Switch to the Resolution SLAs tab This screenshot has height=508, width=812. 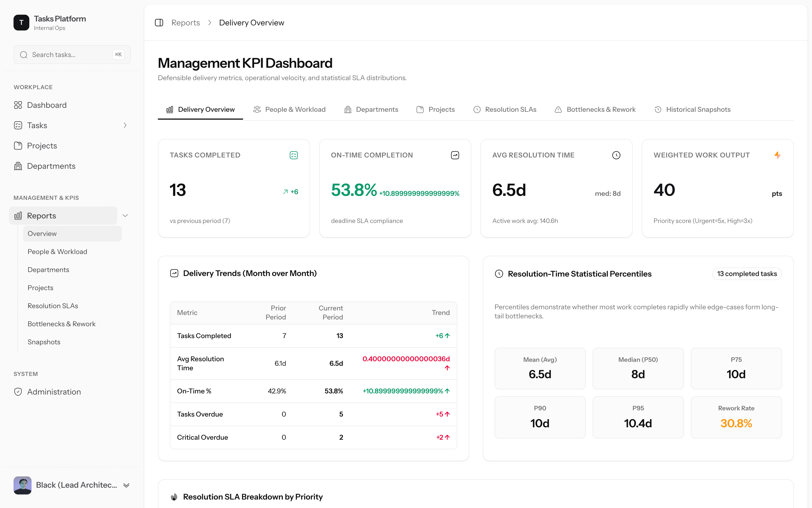(505, 110)
